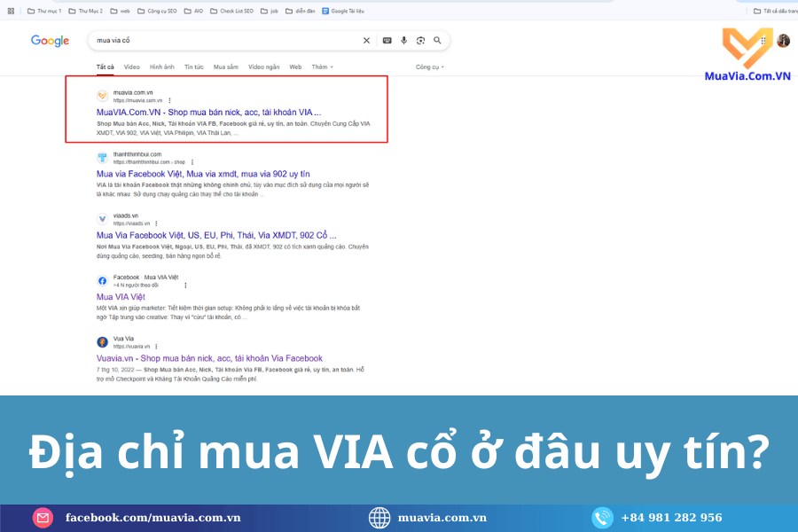This screenshot has width=798, height=532.
Task: Click the snippet starting 'Nơi Mua Via Facebook Việt'
Action: (x=232, y=252)
